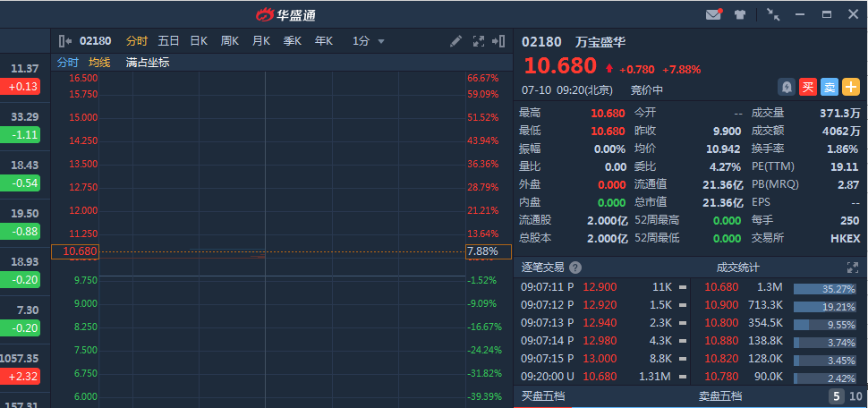Screen dimensions: 868x408
Task: Click the -1.11 change badge
Action: 20,135
